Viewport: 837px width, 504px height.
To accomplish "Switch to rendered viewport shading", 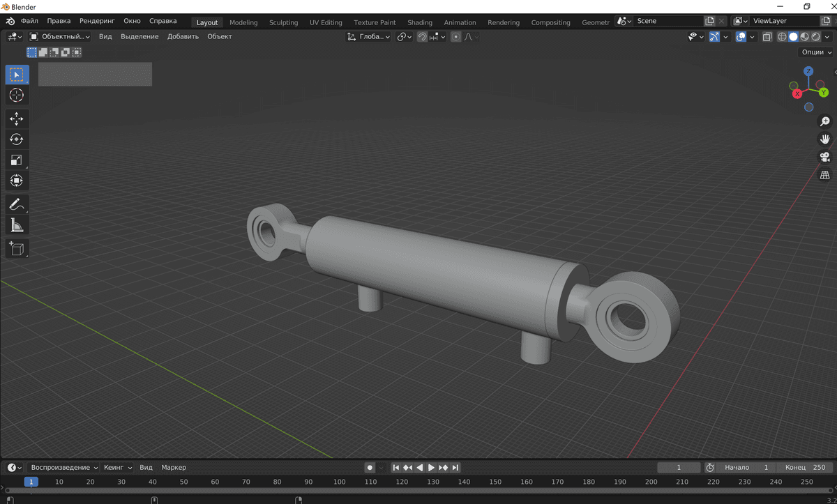I will (x=815, y=36).
